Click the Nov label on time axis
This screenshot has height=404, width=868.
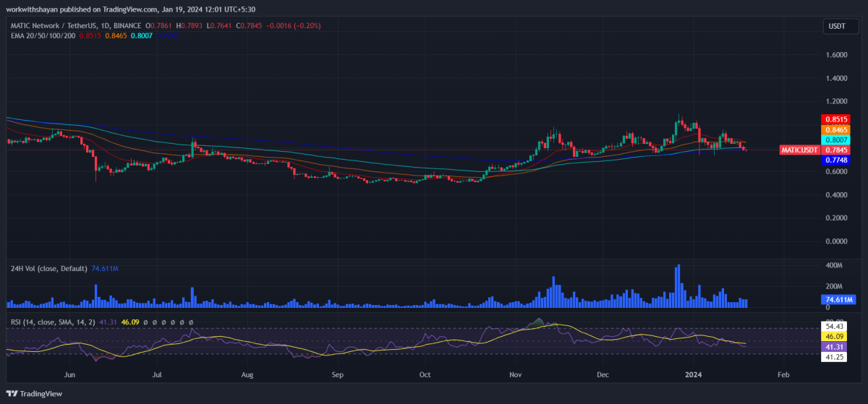tap(515, 375)
